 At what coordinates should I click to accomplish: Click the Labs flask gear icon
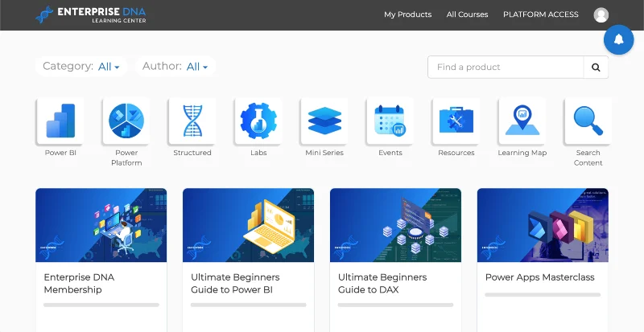[x=258, y=121]
